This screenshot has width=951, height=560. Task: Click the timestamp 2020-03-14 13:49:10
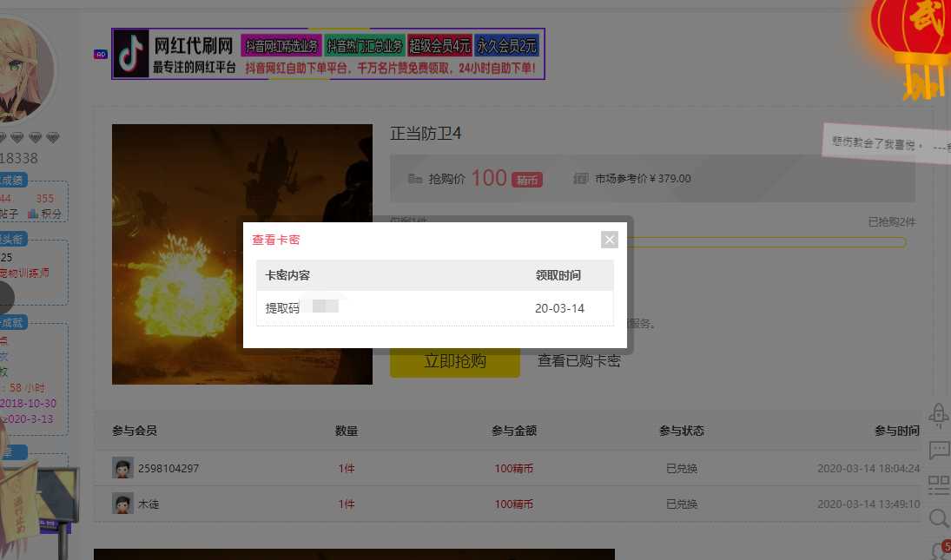click(868, 504)
